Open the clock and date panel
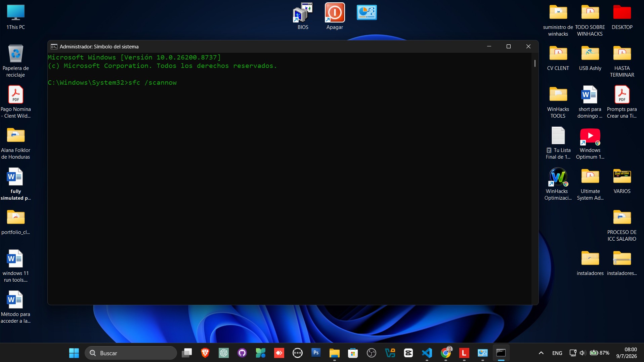Image resolution: width=644 pixels, height=362 pixels. 626,353
